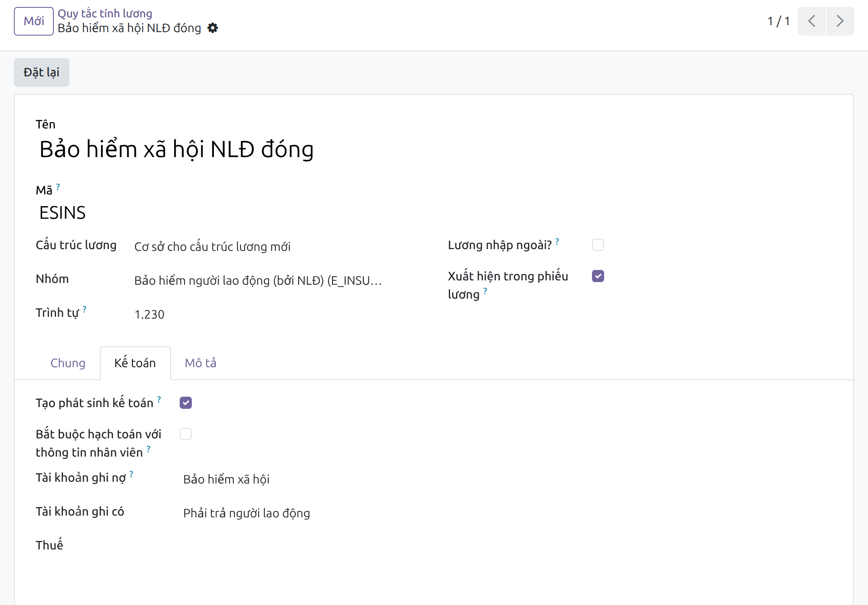Uncheck Tạo phát sinh kế toán

(x=186, y=403)
